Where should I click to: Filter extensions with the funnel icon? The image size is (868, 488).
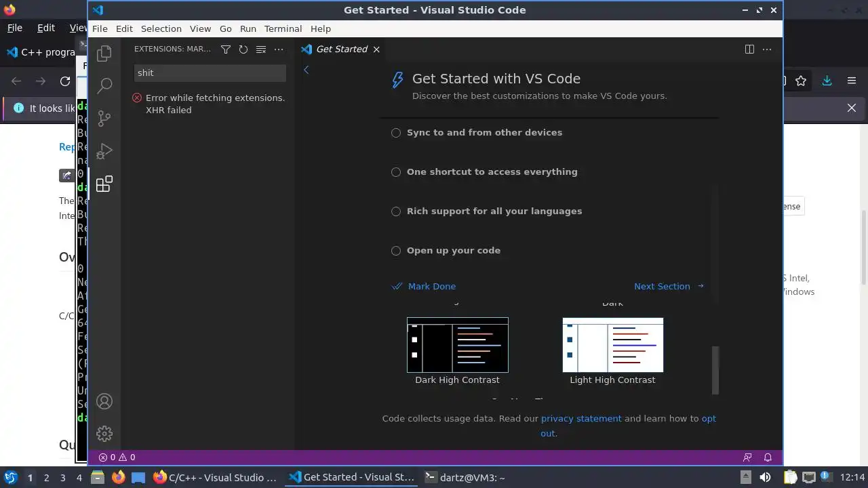(x=226, y=49)
